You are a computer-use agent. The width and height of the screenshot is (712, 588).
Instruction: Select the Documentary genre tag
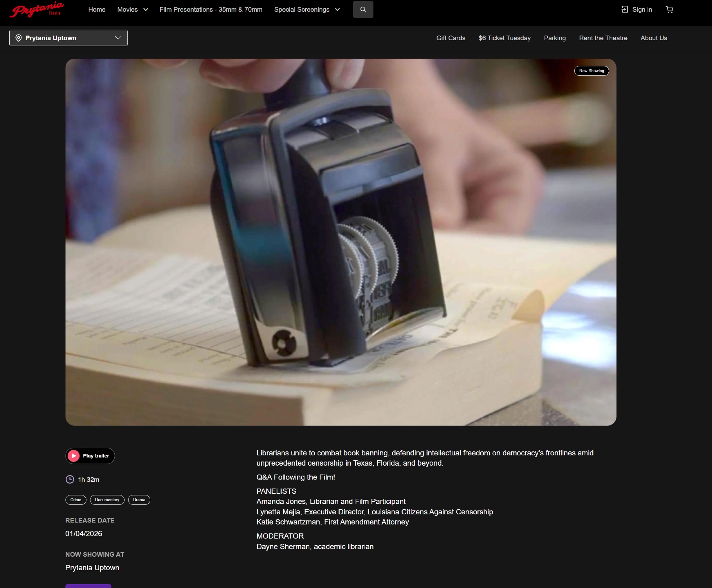point(107,500)
